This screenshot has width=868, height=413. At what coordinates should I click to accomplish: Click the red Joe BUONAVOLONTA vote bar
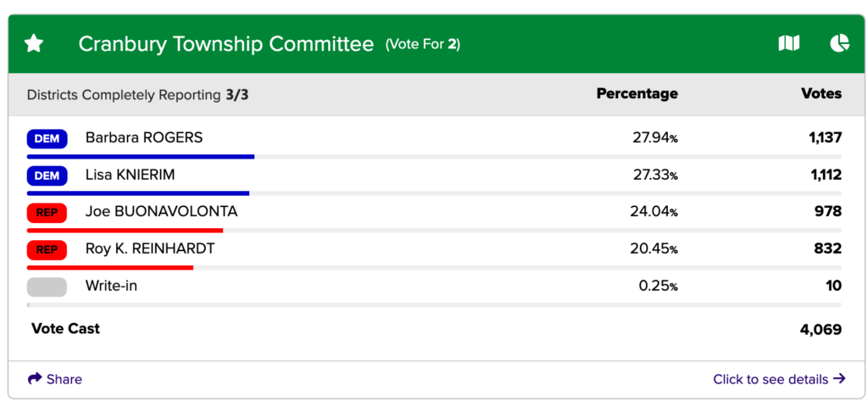tap(125, 231)
